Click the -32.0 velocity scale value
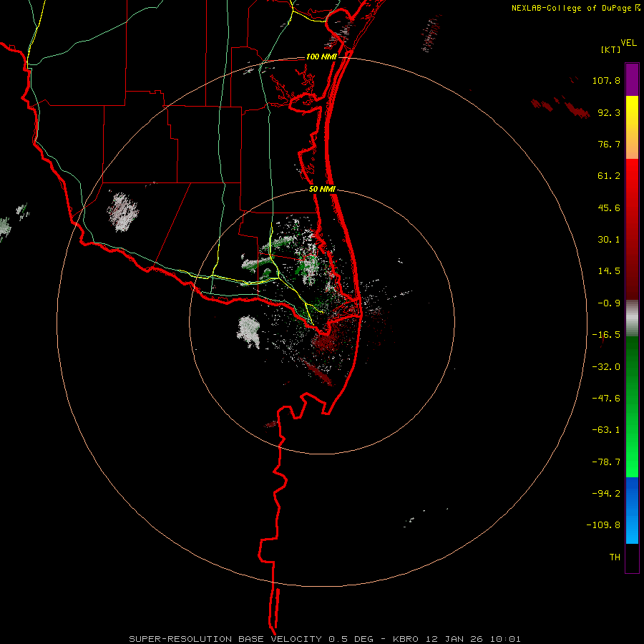 coord(606,367)
